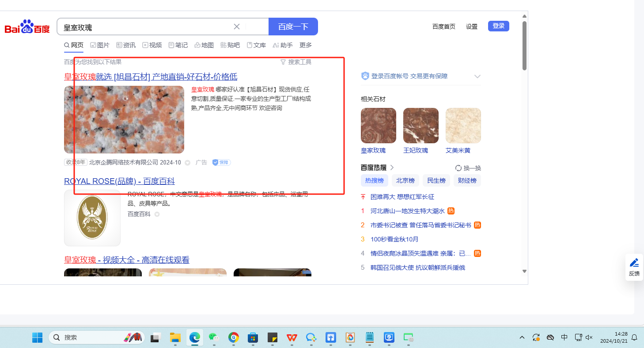This screenshot has height=348, width=644.
Task: Open the 反馈 feedback pencil button
Action: [634, 267]
